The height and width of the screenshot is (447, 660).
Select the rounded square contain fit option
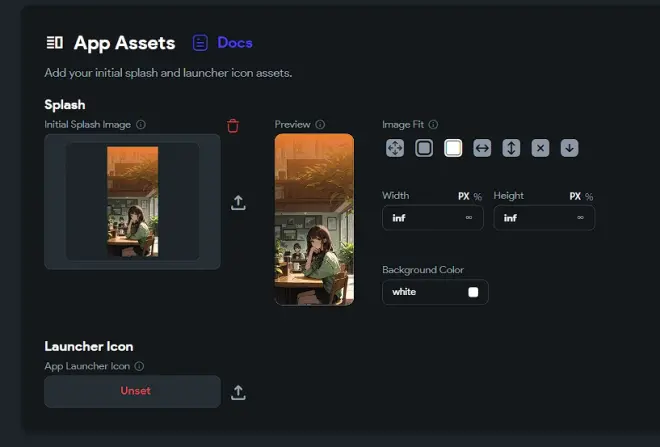click(x=424, y=148)
